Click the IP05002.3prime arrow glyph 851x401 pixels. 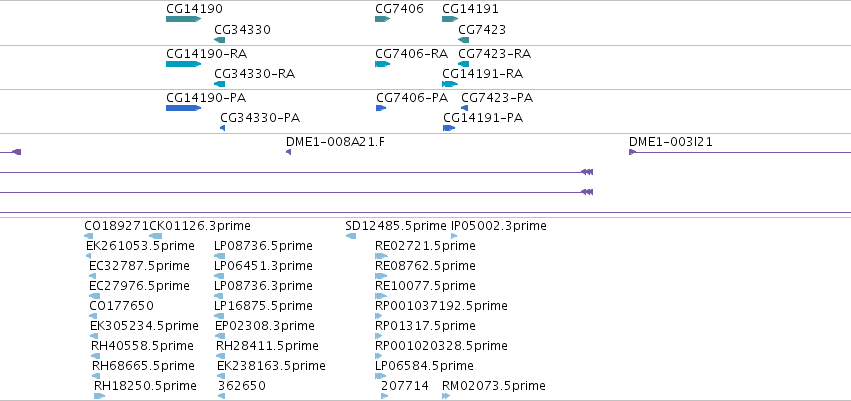point(454,236)
